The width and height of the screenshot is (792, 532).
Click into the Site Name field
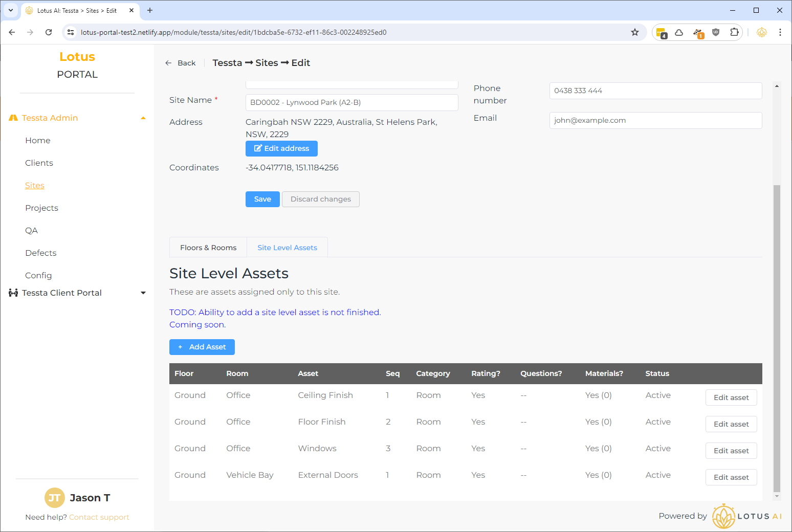(351, 102)
